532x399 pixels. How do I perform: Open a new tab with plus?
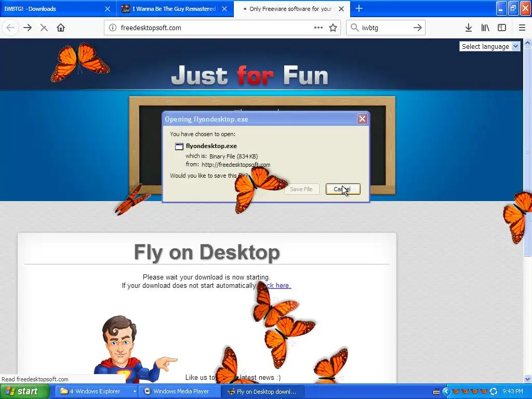359,9
